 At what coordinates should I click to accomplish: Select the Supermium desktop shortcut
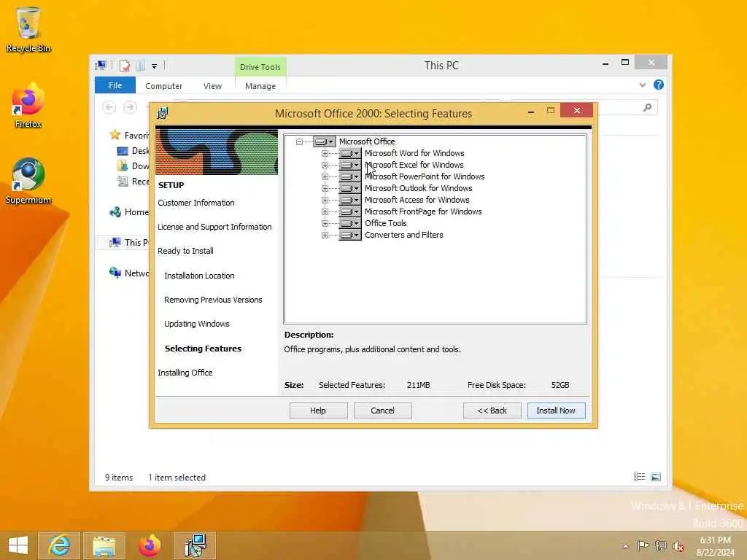[28, 182]
